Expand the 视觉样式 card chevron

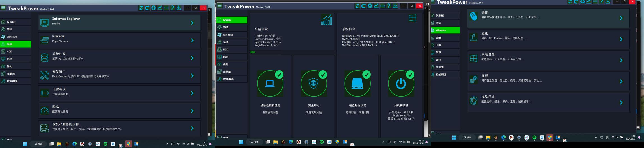[621, 102]
